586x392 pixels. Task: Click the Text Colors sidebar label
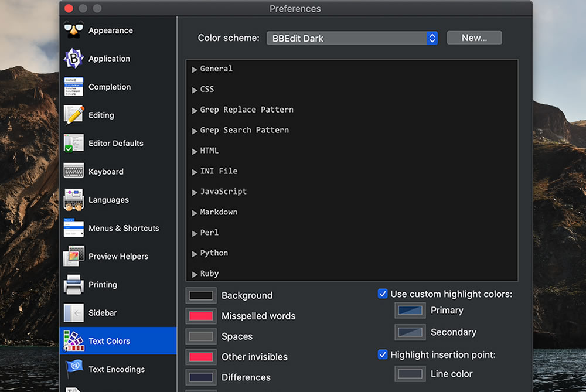point(109,341)
